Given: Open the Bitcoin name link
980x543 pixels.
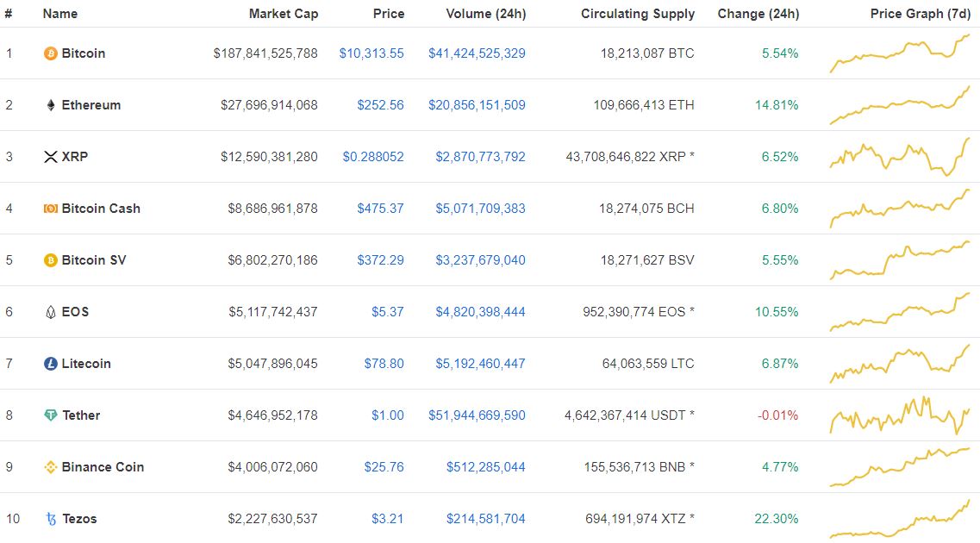Looking at the screenshot, I should click(83, 53).
